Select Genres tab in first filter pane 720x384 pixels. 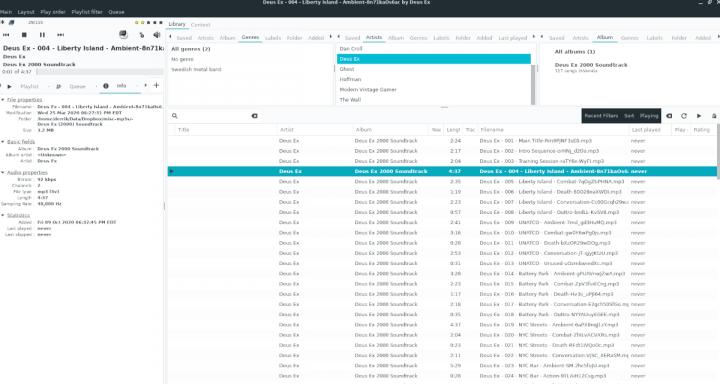click(x=250, y=37)
